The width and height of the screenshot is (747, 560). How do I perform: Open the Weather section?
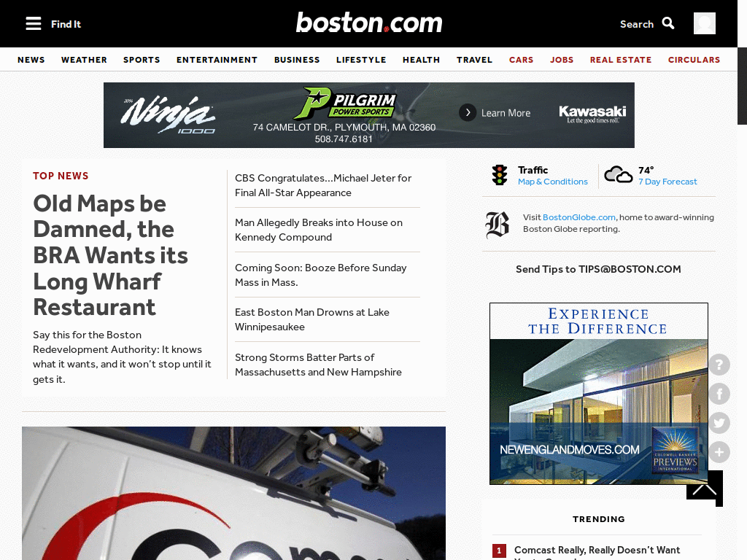click(84, 60)
